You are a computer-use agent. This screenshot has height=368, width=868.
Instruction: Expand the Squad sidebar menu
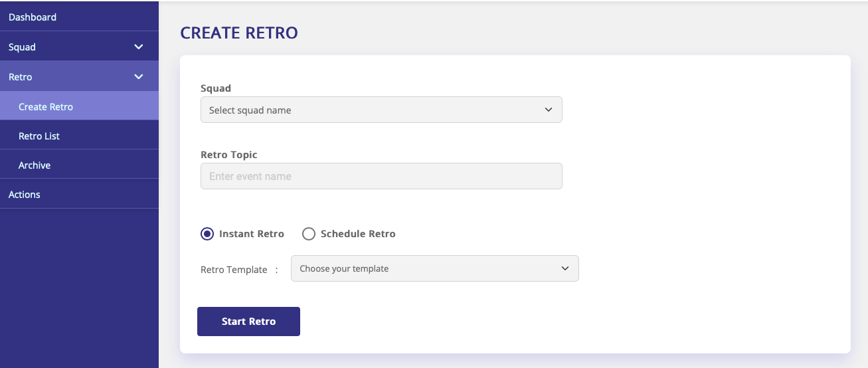(23, 47)
